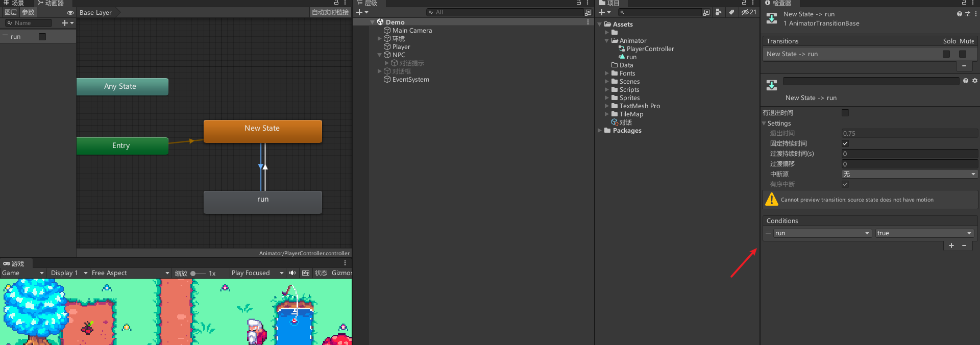
Task: Click the search by type icon
Action: [719, 12]
